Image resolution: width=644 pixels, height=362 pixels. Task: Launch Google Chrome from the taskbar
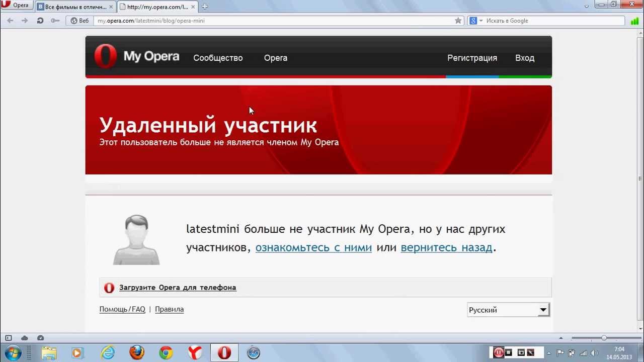click(x=166, y=353)
